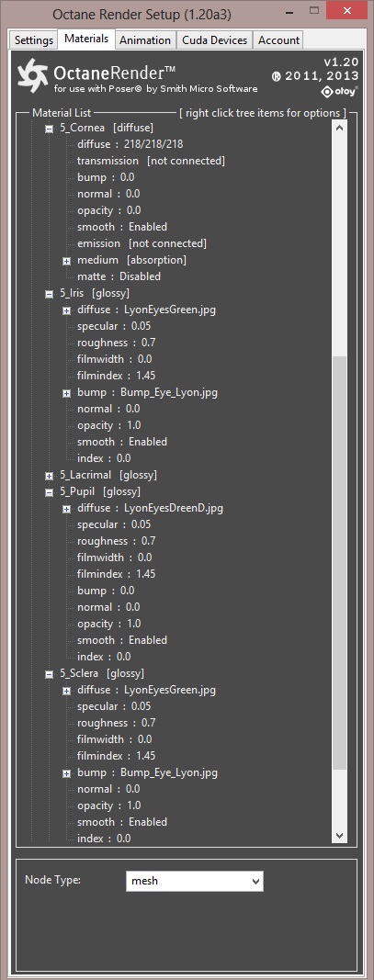This screenshot has width=374, height=980.
Task: Open the Node Type mesh dropdown
Action: (195, 881)
